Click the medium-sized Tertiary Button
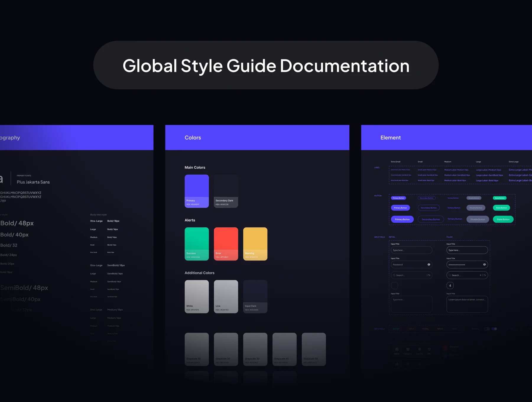The image size is (532, 402). pos(454,208)
